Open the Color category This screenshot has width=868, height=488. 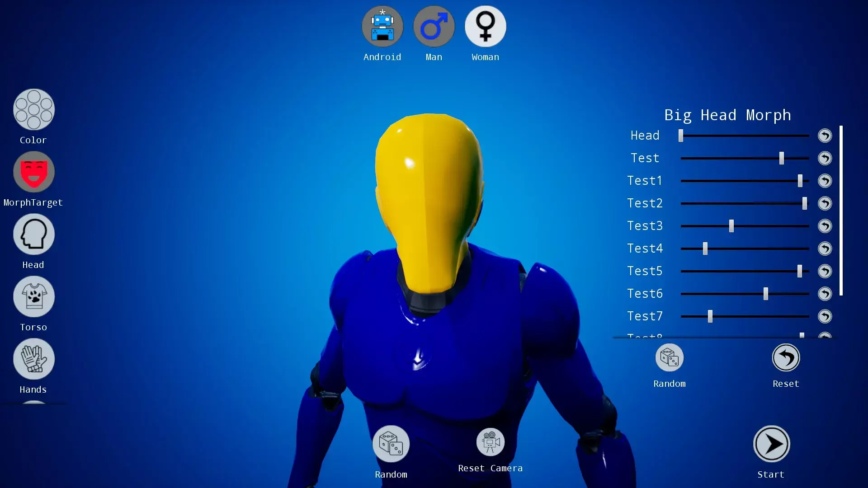tap(34, 110)
